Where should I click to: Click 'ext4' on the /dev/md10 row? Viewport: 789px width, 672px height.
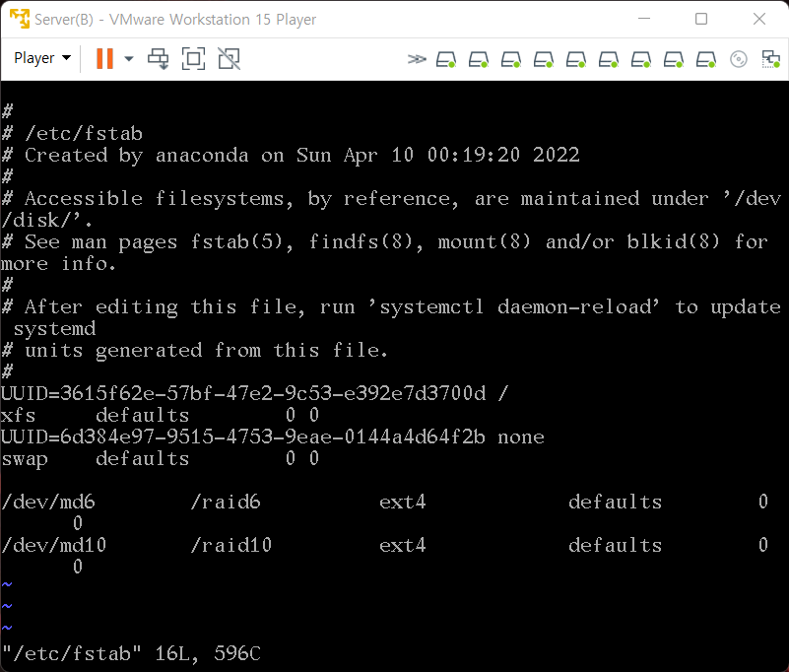403,545
